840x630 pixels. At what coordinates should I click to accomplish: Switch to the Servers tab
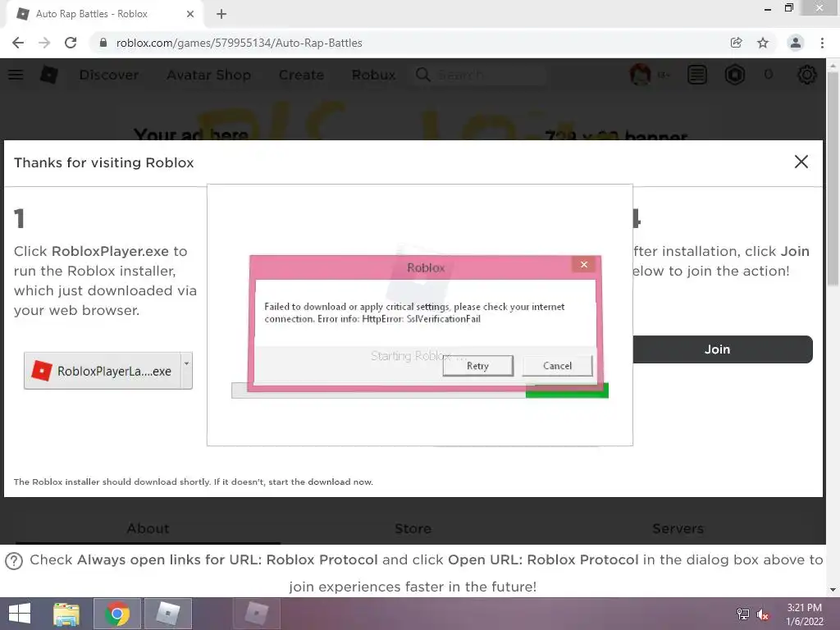(678, 529)
